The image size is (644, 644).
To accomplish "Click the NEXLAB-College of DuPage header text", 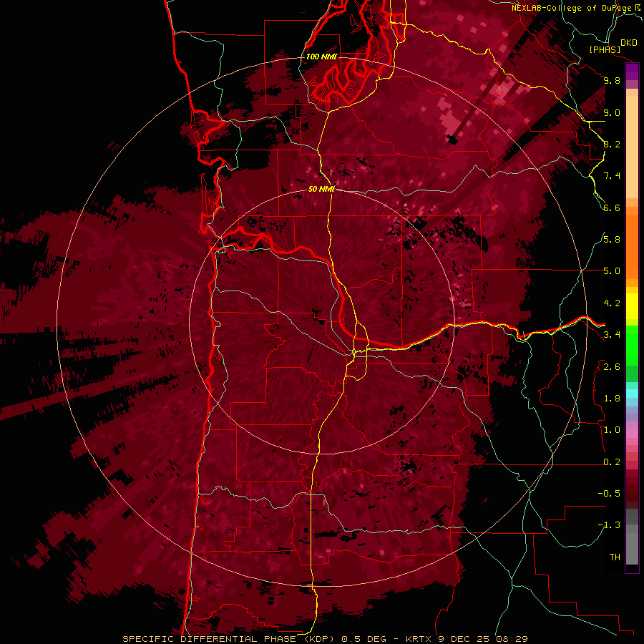I will pyautogui.click(x=575, y=8).
